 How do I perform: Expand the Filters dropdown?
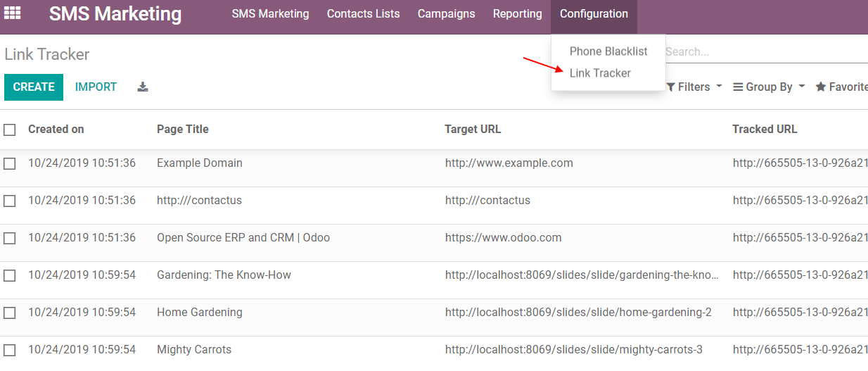point(694,87)
